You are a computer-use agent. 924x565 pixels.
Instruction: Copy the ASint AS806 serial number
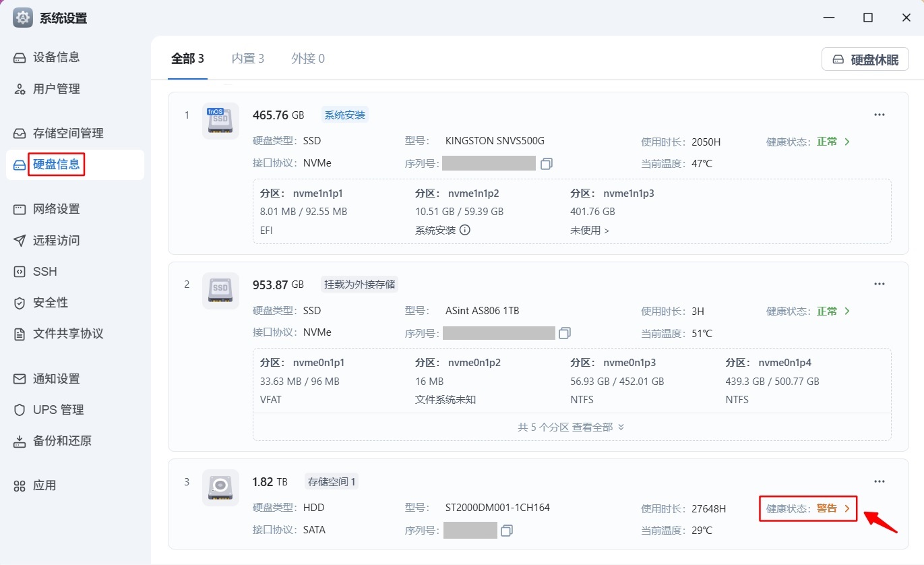pyautogui.click(x=565, y=333)
